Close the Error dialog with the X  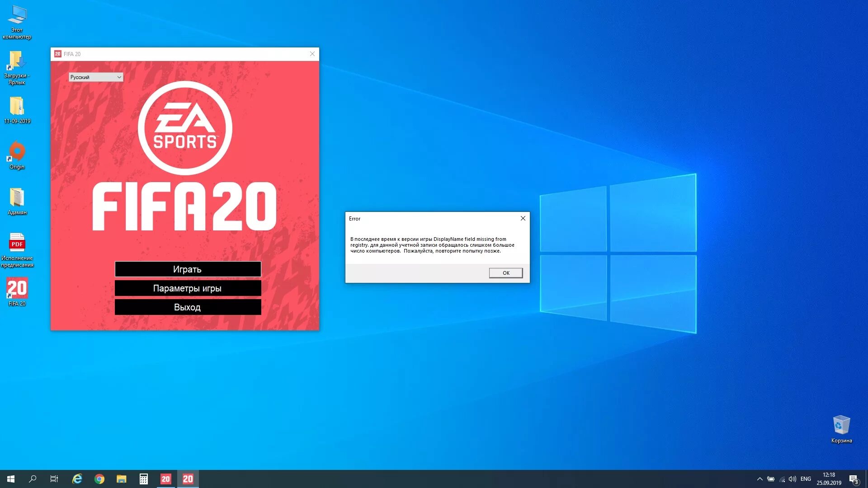(x=523, y=218)
